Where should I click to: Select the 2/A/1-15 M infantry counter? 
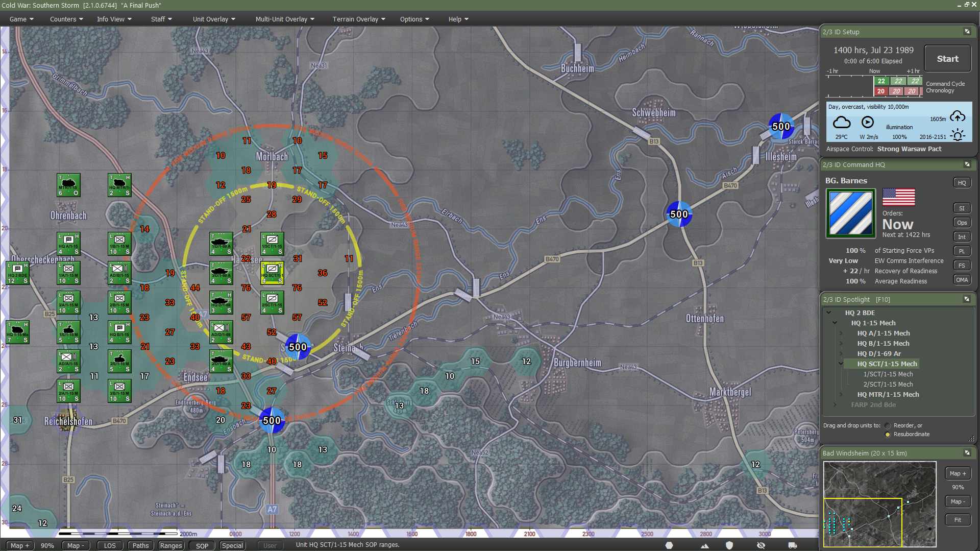coord(68,391)
